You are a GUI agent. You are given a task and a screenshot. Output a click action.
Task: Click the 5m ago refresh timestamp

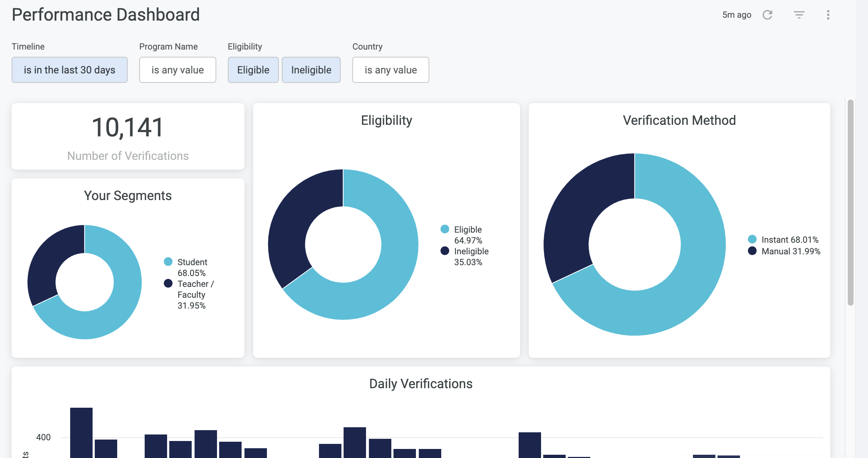click(736, 15)
